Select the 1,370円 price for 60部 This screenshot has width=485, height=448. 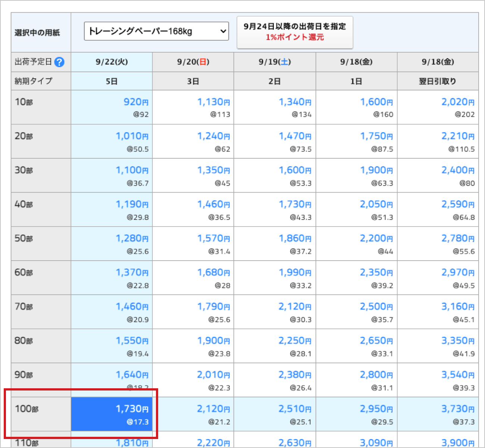[112, 278]
